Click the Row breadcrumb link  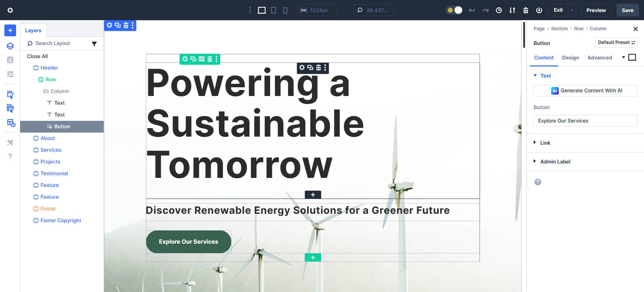click(579, 29)
